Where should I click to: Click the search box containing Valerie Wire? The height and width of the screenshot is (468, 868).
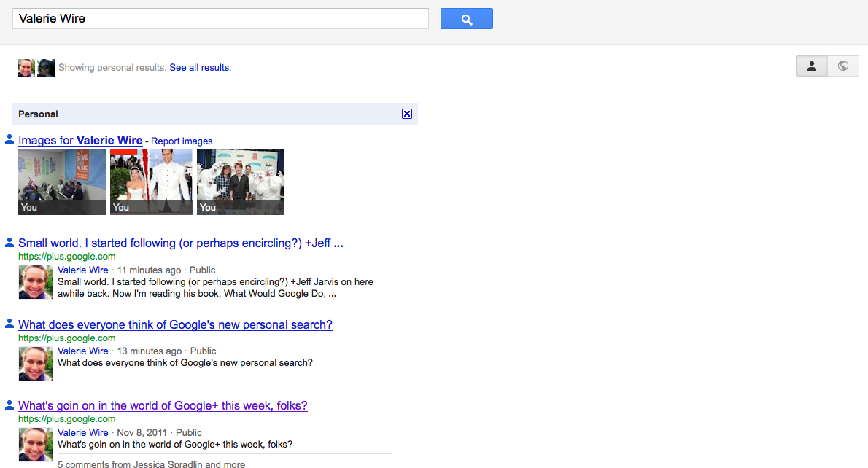pos(220,19)
